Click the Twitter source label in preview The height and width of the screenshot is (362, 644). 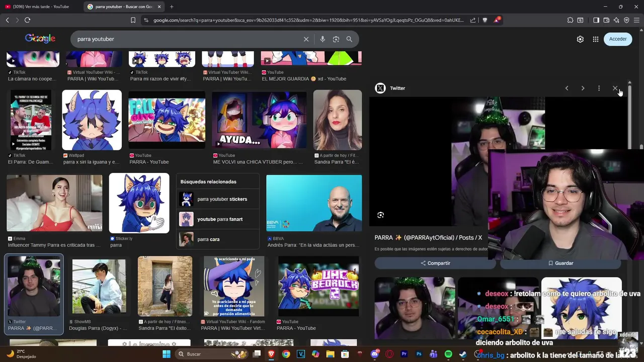pos(397,88)
